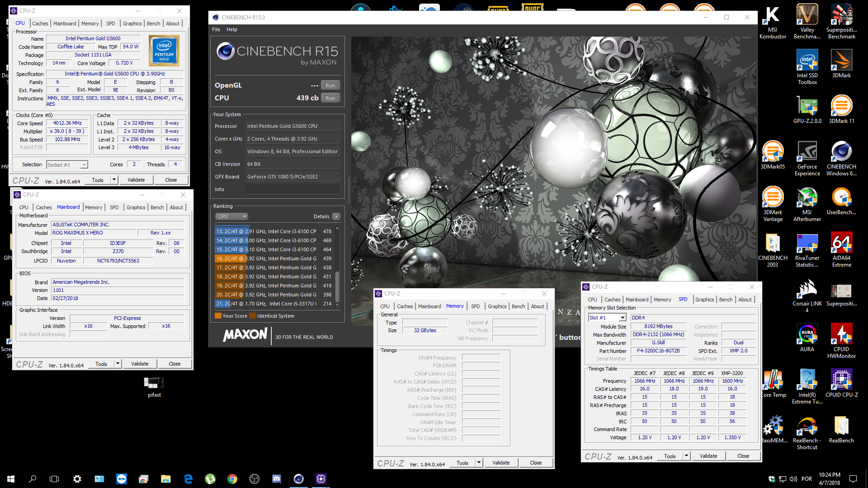The height and width of the screenshot is (488, 868).
Task: Open Action Center notifications icon
Action: click(853, 479)
